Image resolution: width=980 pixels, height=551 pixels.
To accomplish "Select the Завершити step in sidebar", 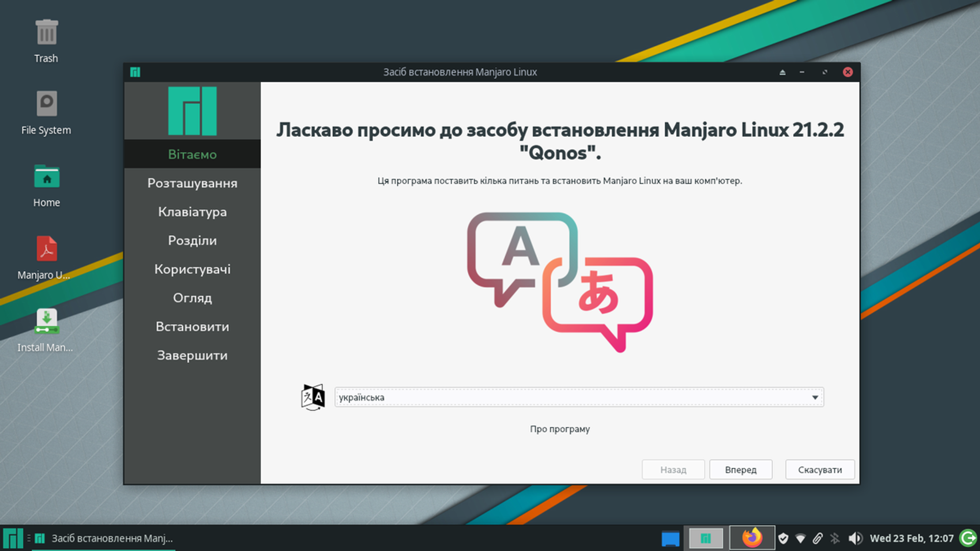I will 192,355.
